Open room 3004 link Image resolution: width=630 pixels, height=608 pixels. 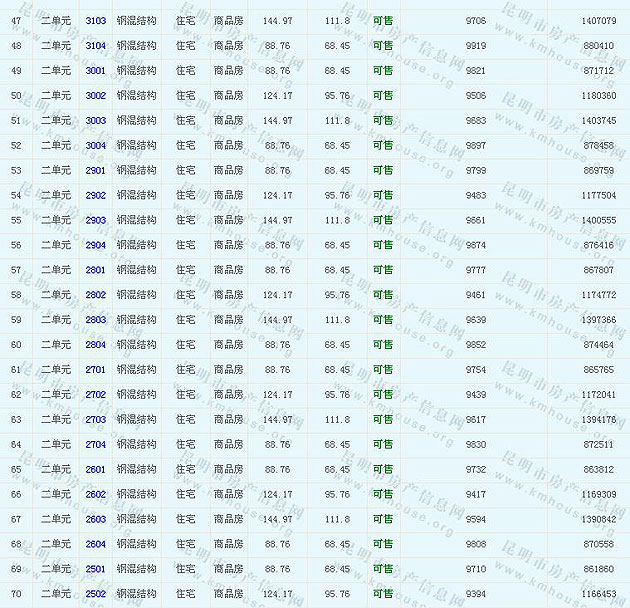point(96,146)
